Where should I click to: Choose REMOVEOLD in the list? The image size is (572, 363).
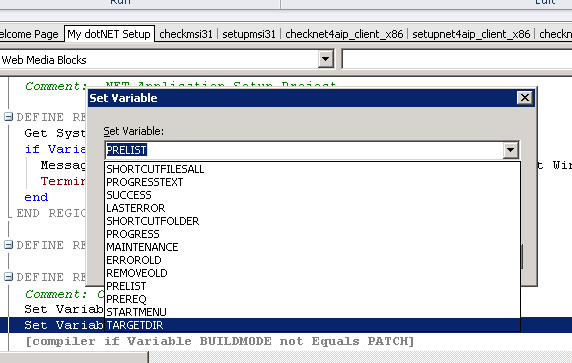tap(312, 273)
